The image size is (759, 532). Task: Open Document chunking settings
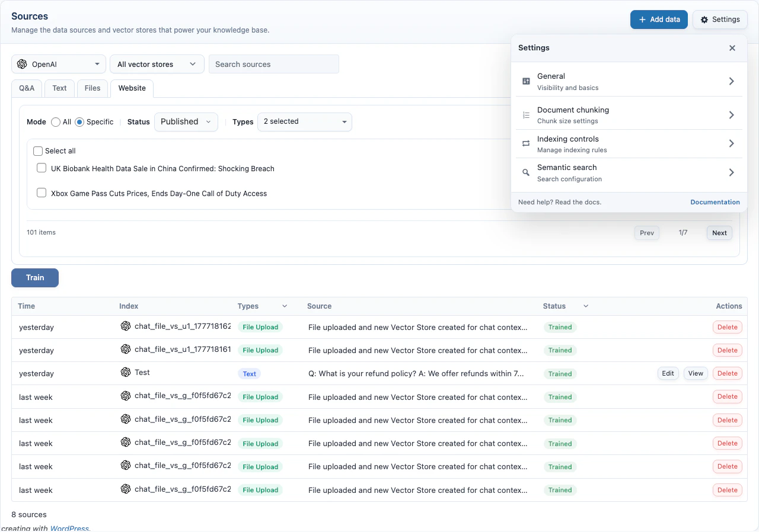(629, 114)
